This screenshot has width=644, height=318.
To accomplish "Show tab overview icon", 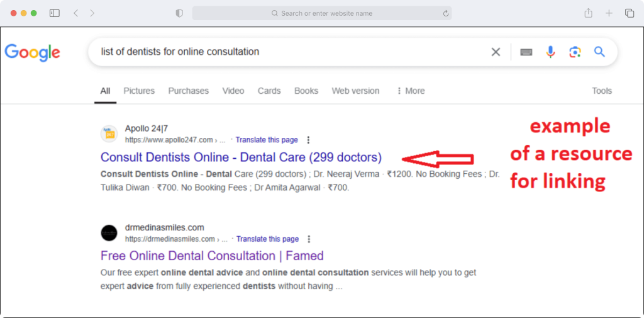I will point(629,13).
